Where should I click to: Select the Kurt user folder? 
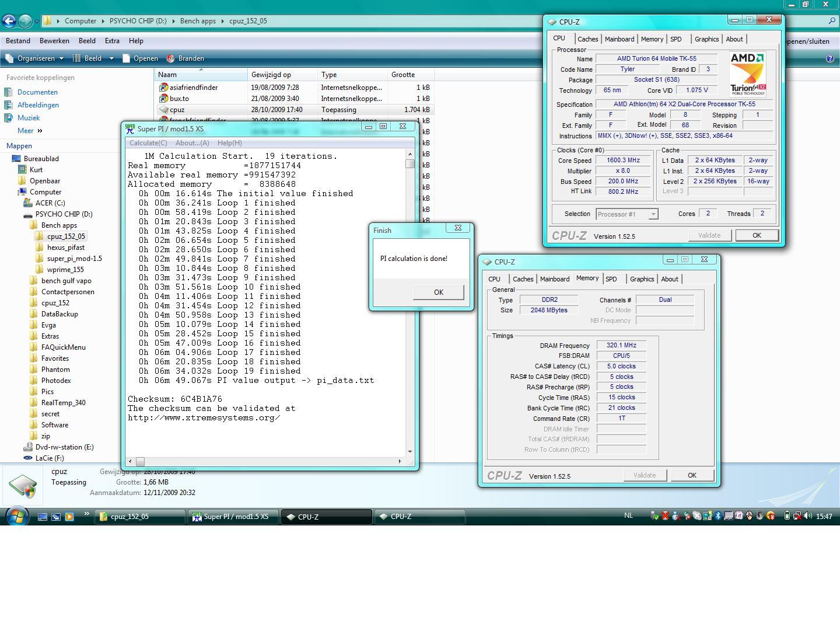(36, 170)
